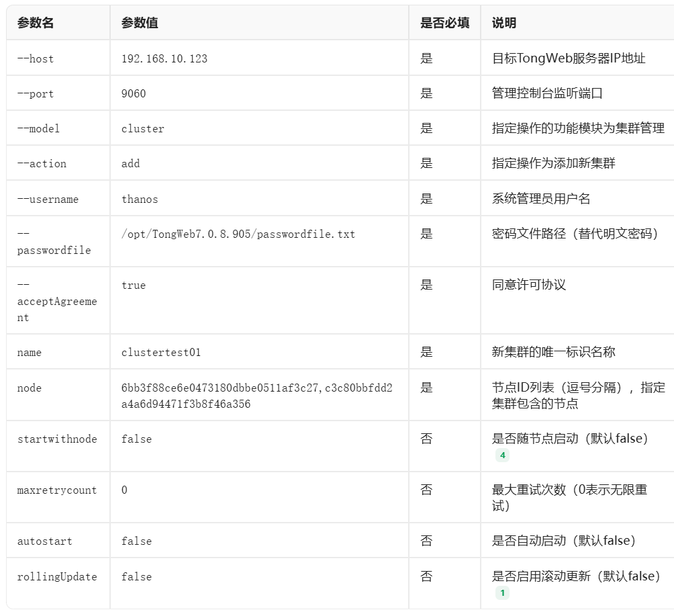Screen dimensions: 674x616
Task: Click the startwithnode parameter name
Action: [57, 439]
